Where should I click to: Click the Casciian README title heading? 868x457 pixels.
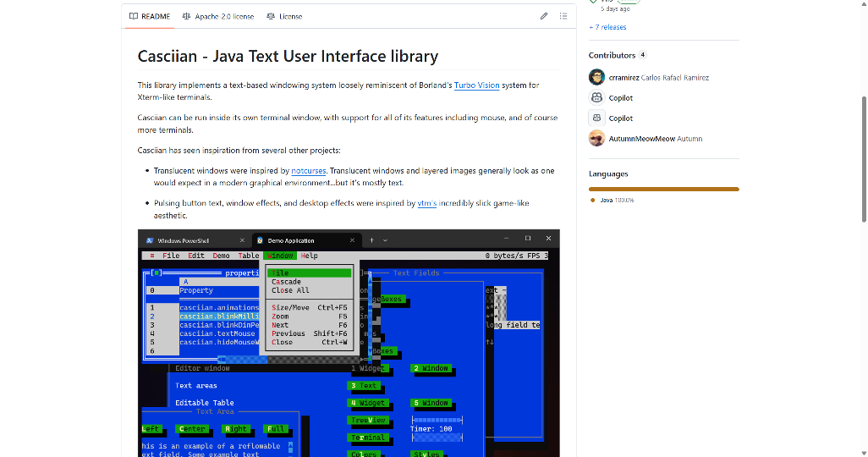(288, 57)
